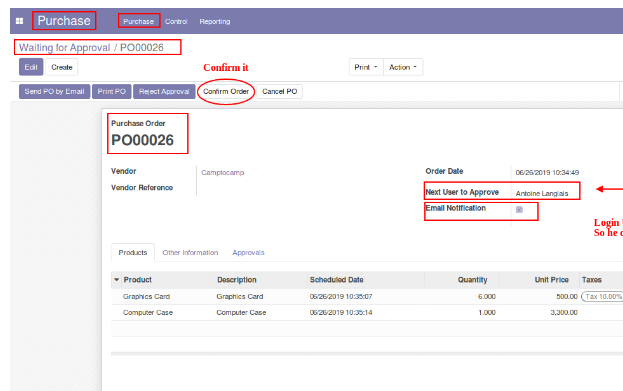Image resolution: width=623 pixels, height=391 pixels.
Task: Click quantity 6.000 cell
Action: (487, 296)
